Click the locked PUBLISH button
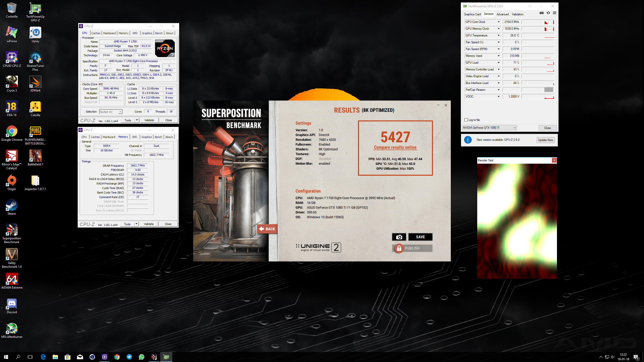 (412, 248)
